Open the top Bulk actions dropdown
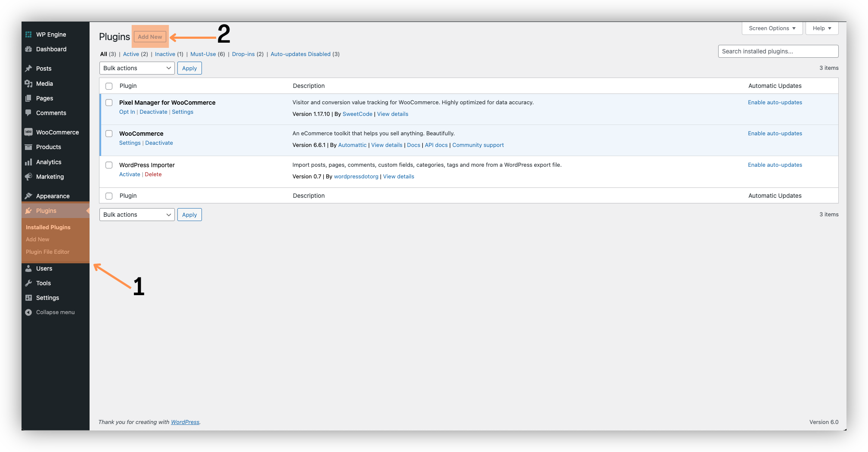Screen dimensions: 868x452 click(137, 68)
